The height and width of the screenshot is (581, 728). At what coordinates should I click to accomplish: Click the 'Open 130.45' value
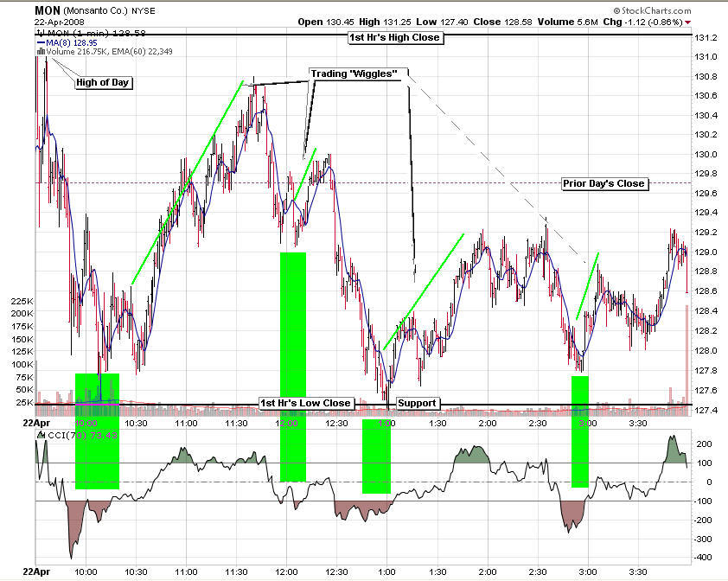[326, 22]
